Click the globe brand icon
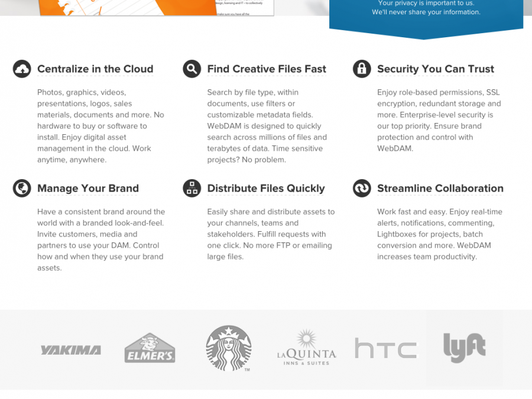The image size is (532, 399). point(22,189)
